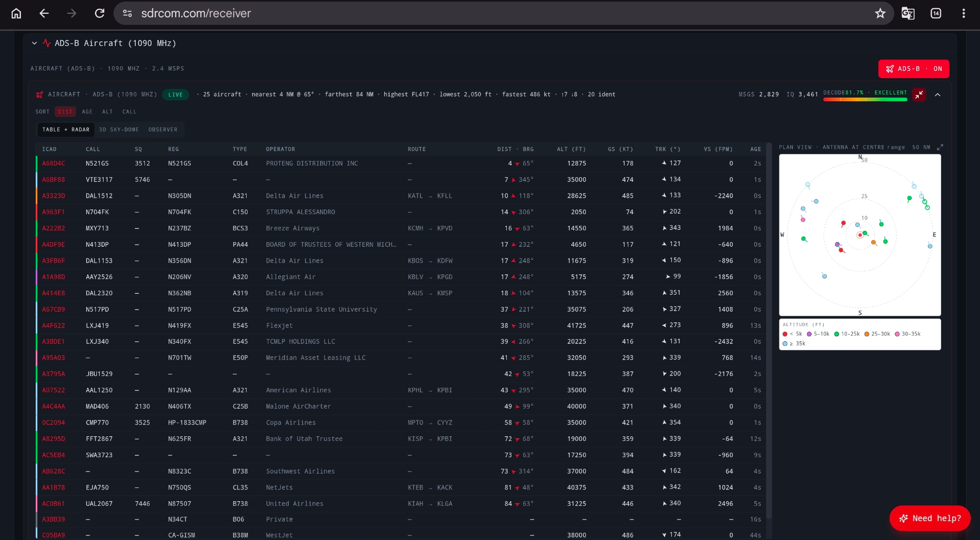The image size is (980, 540).
Task: Sort aircraft by ALT
Action: pos(107,111)
